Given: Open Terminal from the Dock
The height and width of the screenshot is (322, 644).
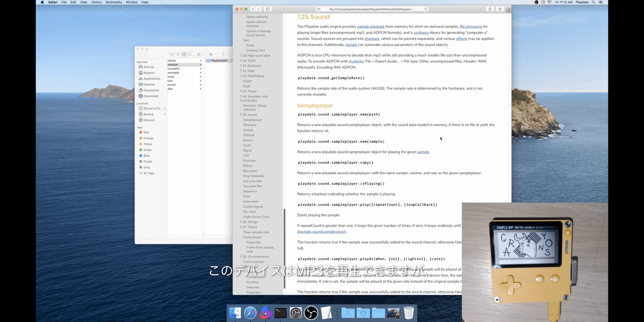Looking at the screenshot, I should click(x=280, y=312).
